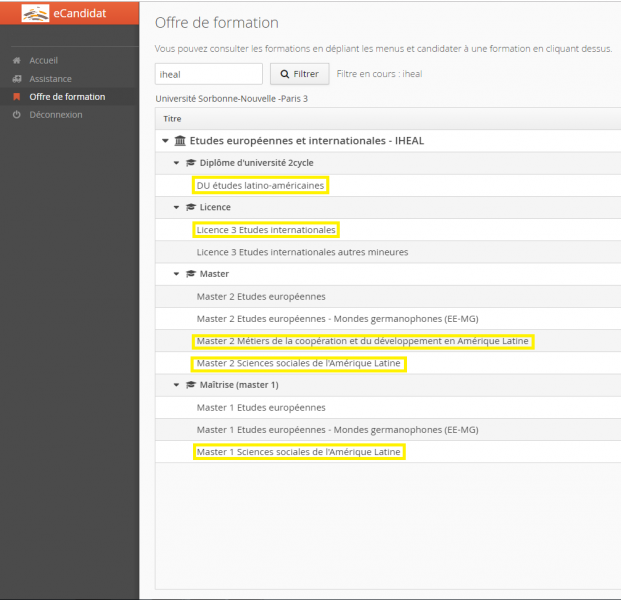Click the eCandidat logo image

(35, 13)
